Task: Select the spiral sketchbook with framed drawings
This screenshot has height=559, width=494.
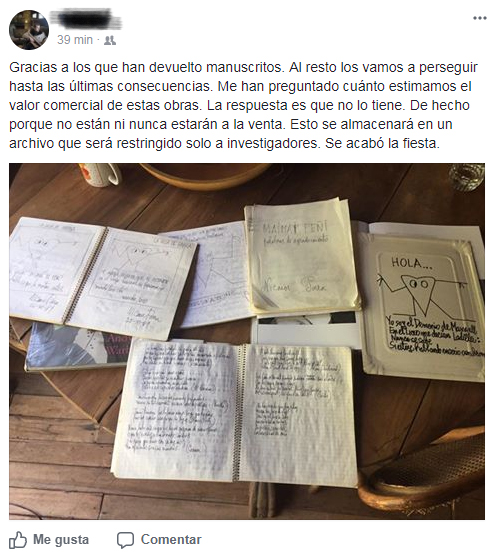Action: pos(102,277)
